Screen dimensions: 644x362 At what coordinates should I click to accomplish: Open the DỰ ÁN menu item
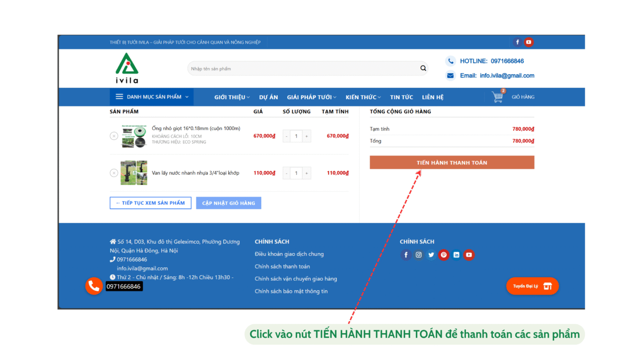269,97
